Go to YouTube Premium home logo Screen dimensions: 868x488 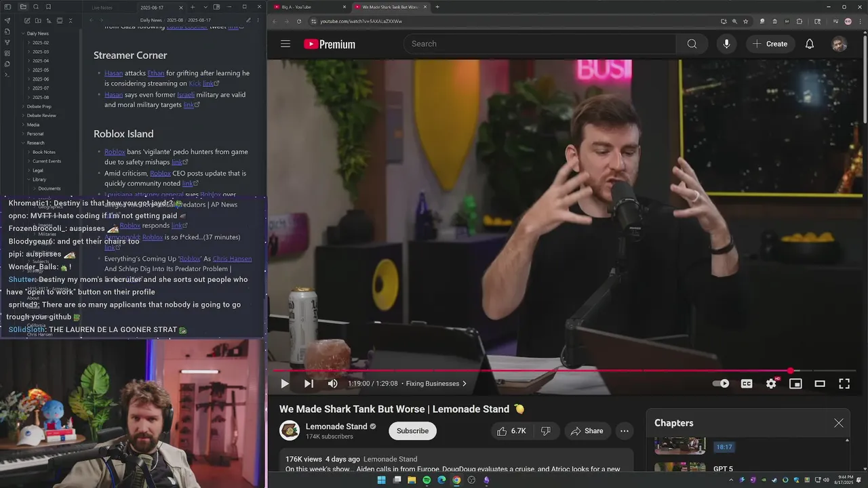coord(330,44)
